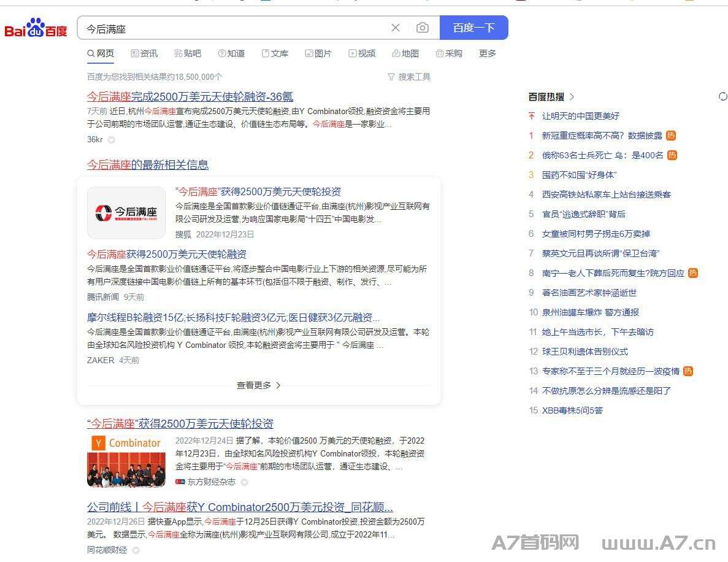Click the 今后满座 logo thumbnail

point(126,213)
